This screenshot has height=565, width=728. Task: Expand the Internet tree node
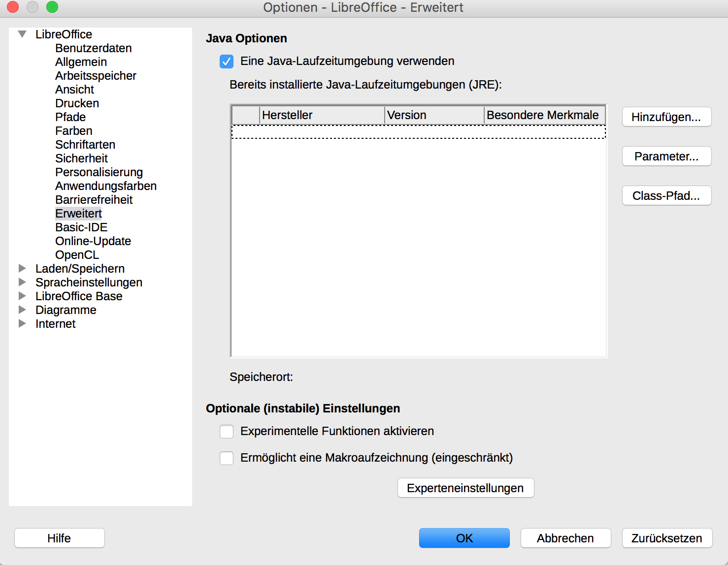click(22, 323)
